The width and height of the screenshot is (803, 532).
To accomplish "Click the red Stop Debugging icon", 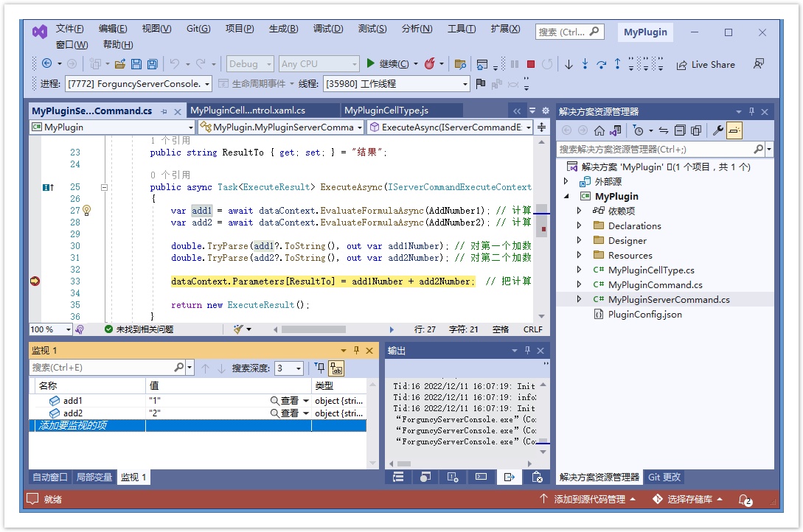I will pos(530,64).
